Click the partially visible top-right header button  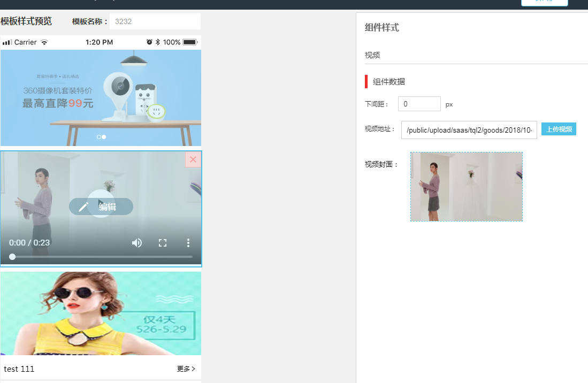(x=544, y=3)
